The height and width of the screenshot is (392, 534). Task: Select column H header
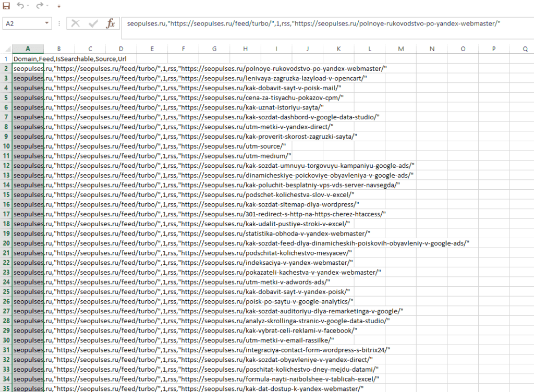245,49
